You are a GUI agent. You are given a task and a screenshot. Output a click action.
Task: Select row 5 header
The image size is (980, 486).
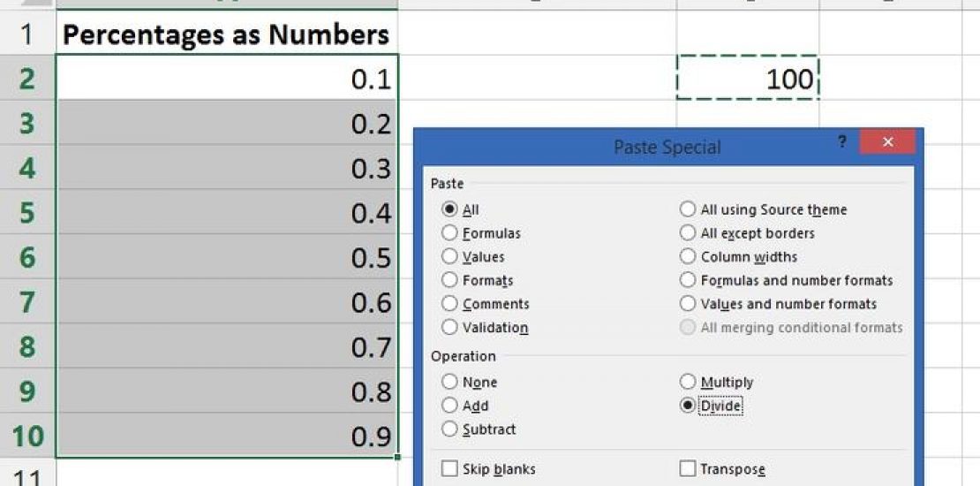coord(26,213)
